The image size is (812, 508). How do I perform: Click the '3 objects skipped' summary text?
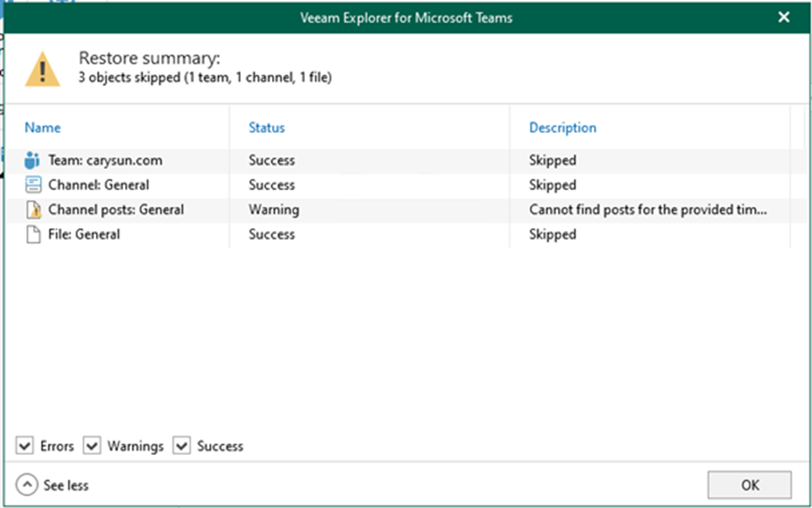[x=205, y=78]
